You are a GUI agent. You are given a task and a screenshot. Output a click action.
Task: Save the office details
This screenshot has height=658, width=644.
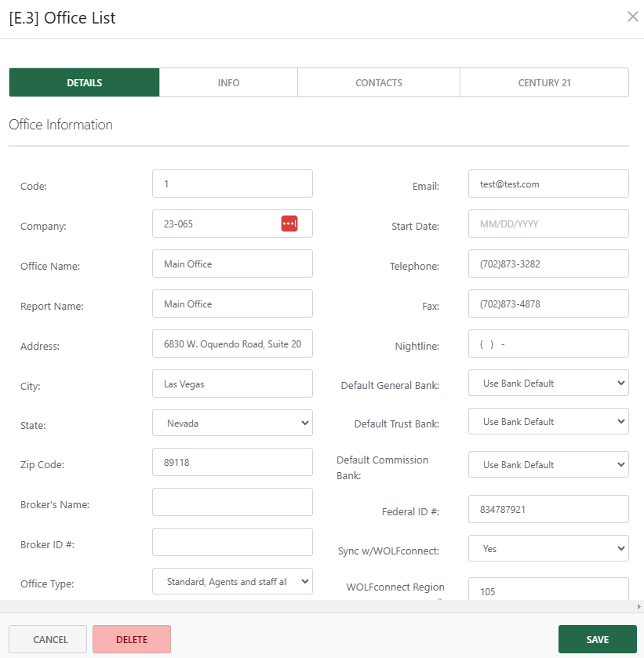click(598, 639)
